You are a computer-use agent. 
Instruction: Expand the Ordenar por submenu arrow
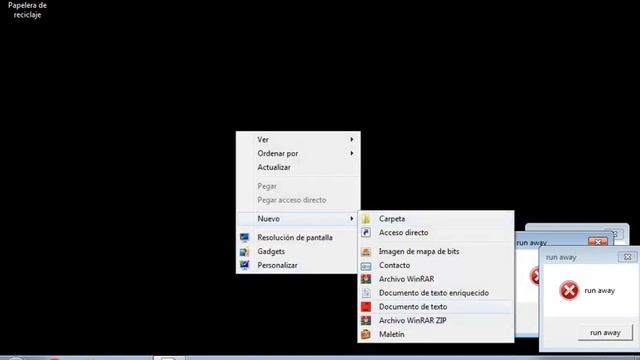[351, 153]
